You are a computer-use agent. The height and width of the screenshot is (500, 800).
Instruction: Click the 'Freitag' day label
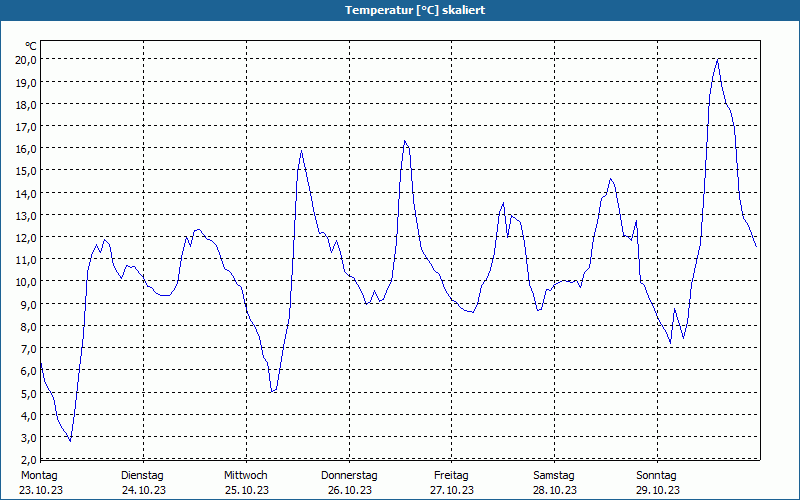pos(451,476)
